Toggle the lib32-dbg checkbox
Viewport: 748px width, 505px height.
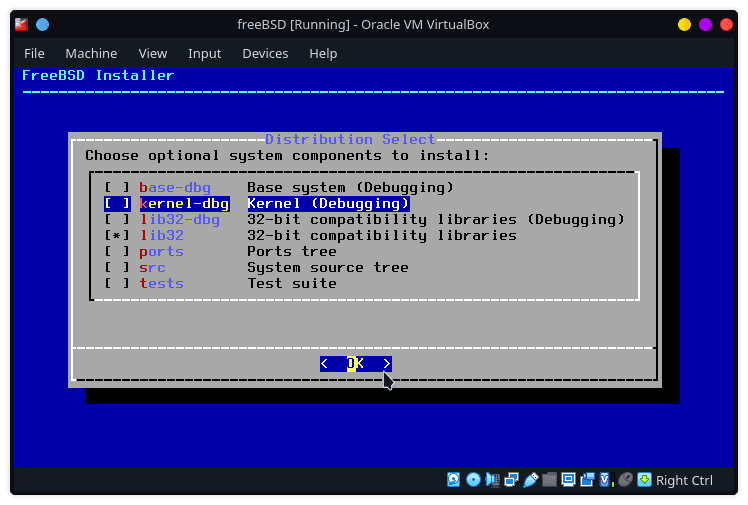point(117,219)
